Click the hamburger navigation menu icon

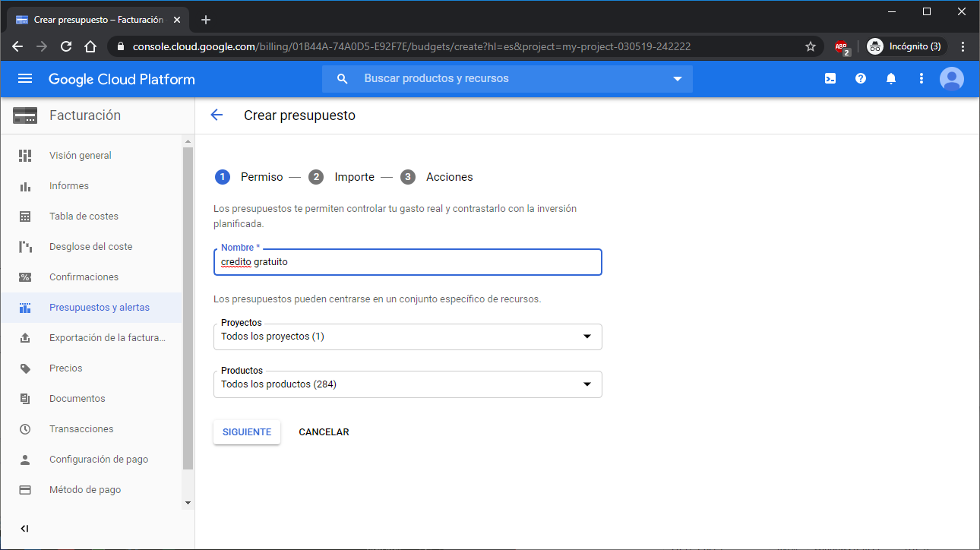[x=25, y=79]
